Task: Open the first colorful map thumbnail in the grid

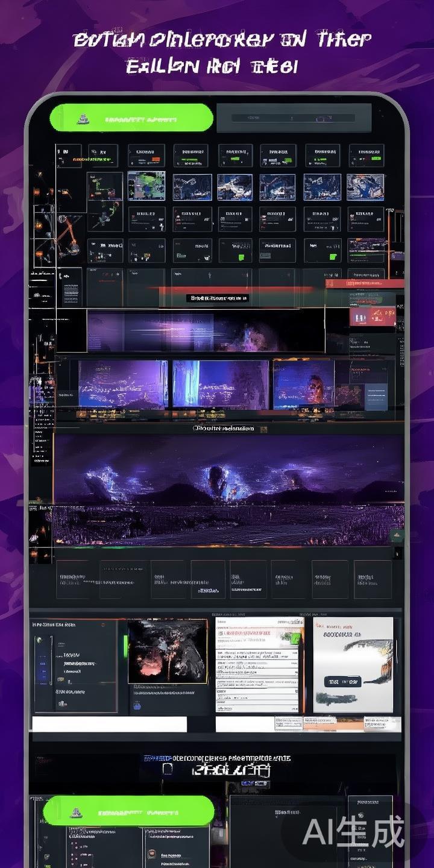Action: click(x=146, y=187)
